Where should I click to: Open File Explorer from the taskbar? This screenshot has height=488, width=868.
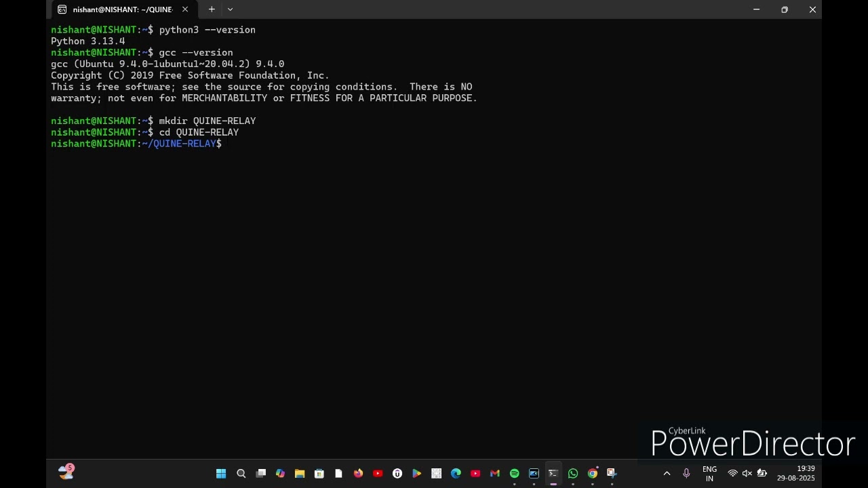[x=300, y=473]
